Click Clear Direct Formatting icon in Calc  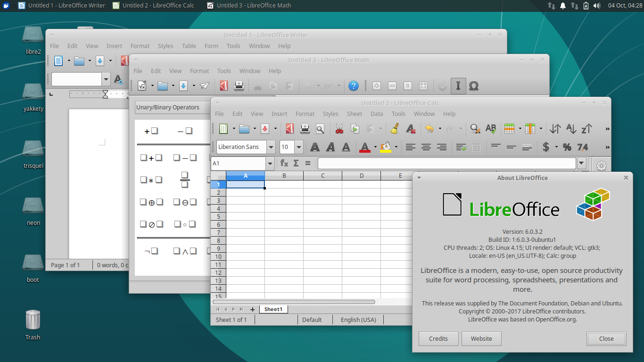(410, 129)
